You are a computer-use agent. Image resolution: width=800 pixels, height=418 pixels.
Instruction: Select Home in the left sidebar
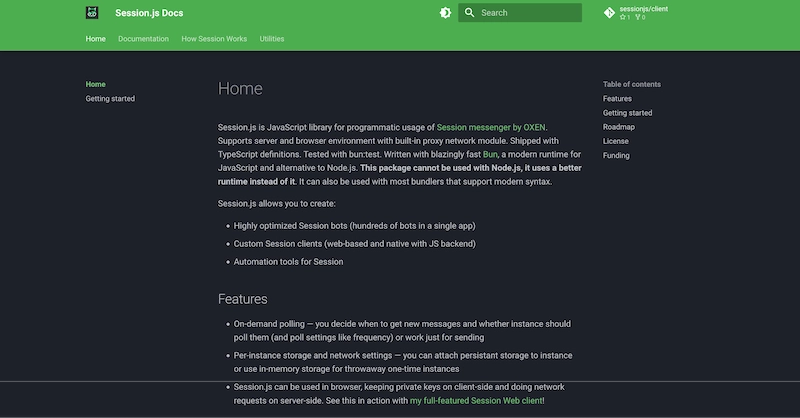click(x=96, y=84)
